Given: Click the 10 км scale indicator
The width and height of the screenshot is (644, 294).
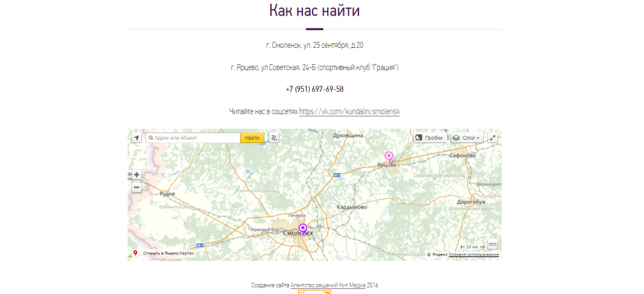Looking at the screenshot, I should (x=473, y=247).
